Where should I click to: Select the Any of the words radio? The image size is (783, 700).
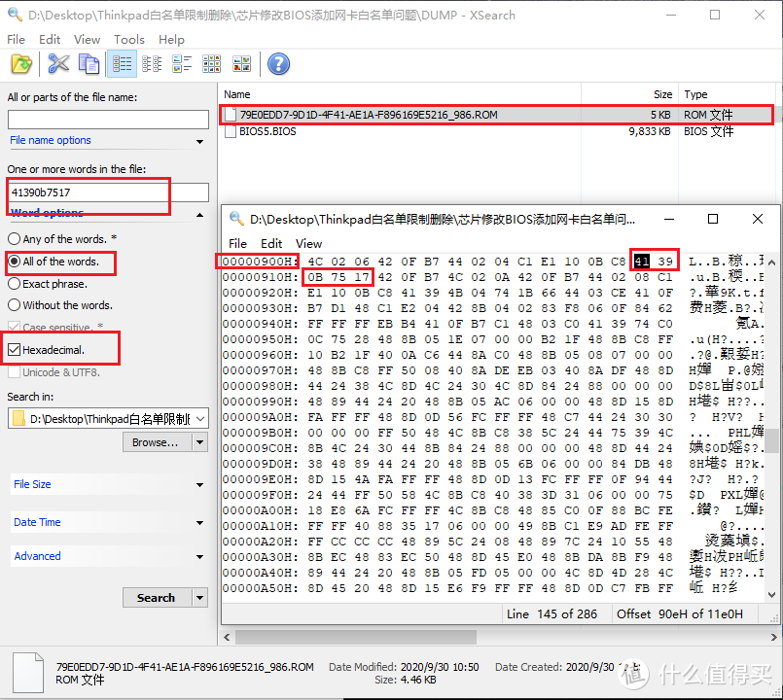[14, 238]
